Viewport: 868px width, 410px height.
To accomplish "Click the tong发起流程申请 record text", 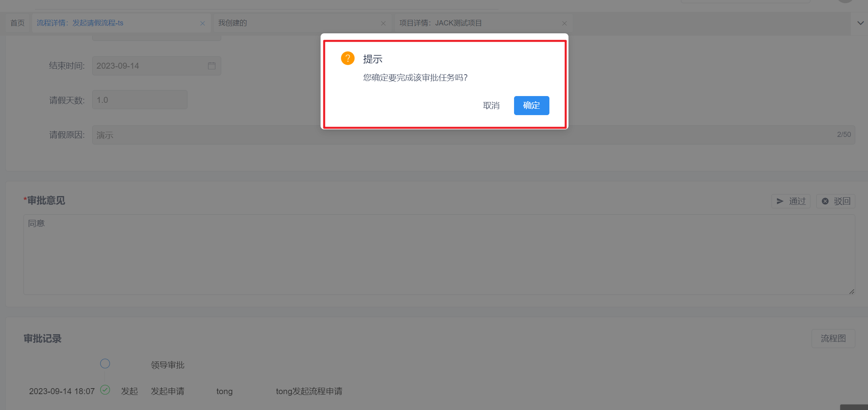I will [309, 391].
